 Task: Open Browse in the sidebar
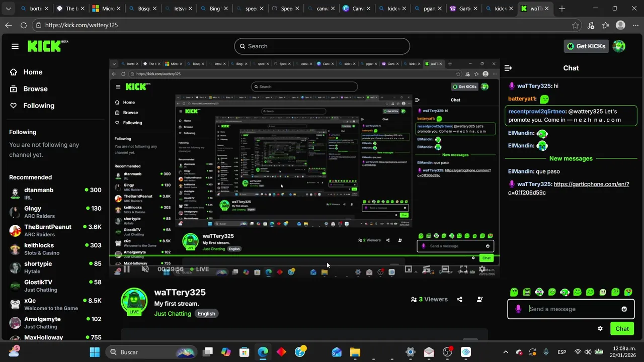coord(29,88)
